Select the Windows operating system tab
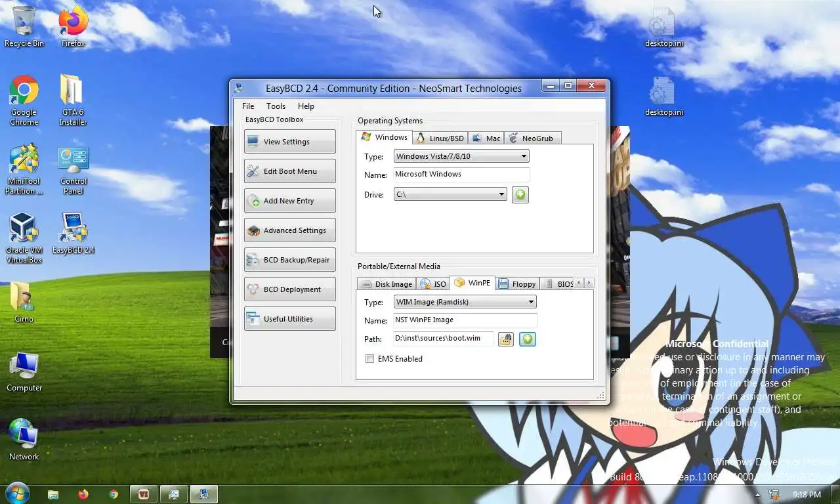 coord(385,137)
